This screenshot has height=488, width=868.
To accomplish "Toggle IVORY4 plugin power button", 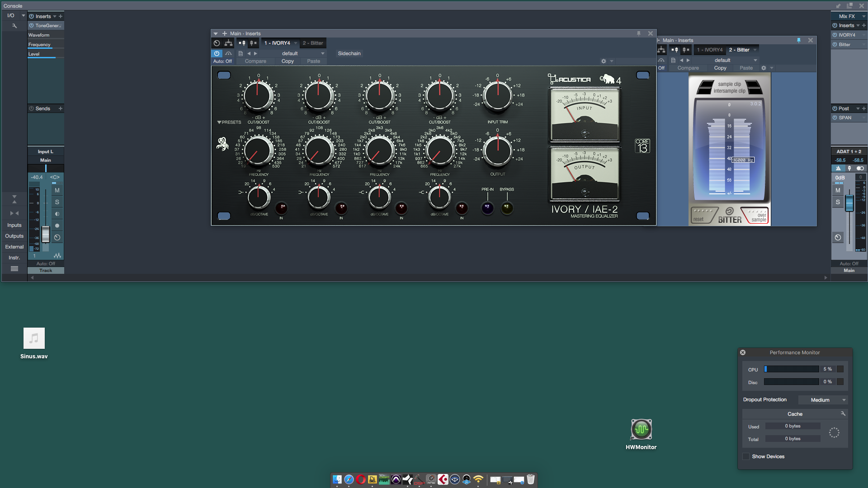I will click(217, 53).
